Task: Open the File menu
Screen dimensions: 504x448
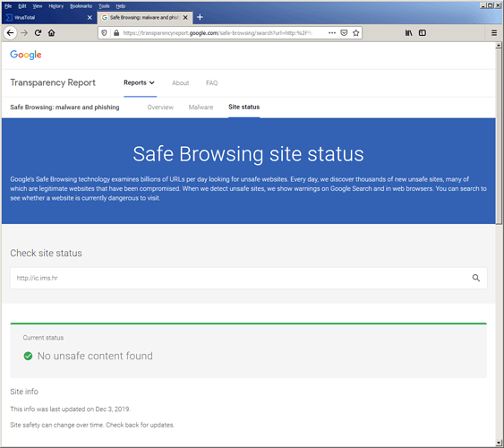Action: pos(8,6)
